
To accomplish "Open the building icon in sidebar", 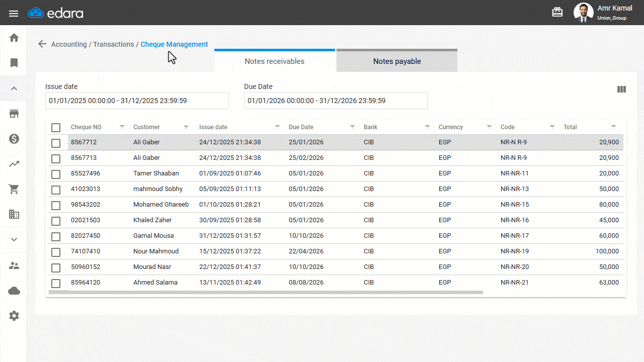I will (x=14, y=214).
